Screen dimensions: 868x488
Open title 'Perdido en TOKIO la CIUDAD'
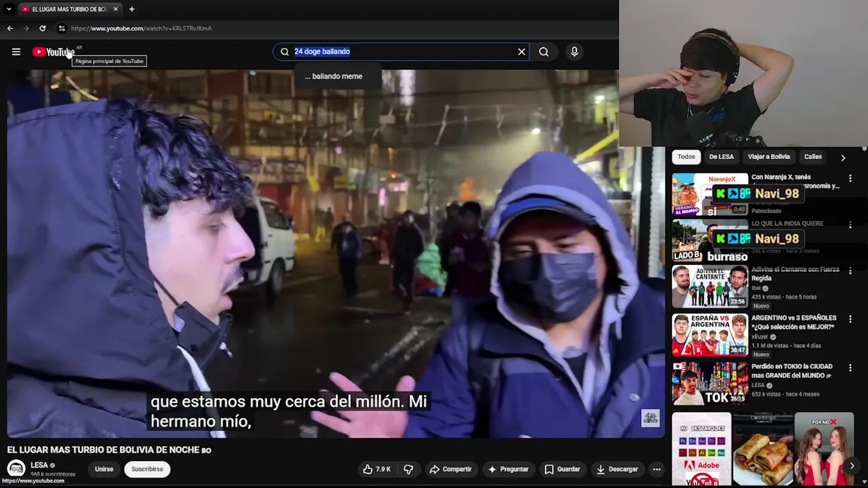792,371
